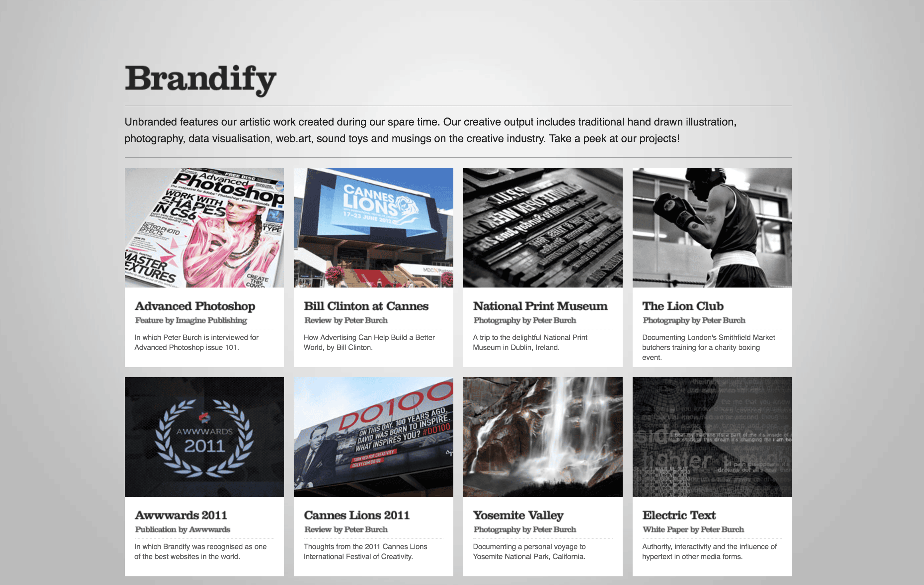Click Cannes Lions 2011 Review link
Viewport: 924px width, 585px height.
click(x=357, y=515)
